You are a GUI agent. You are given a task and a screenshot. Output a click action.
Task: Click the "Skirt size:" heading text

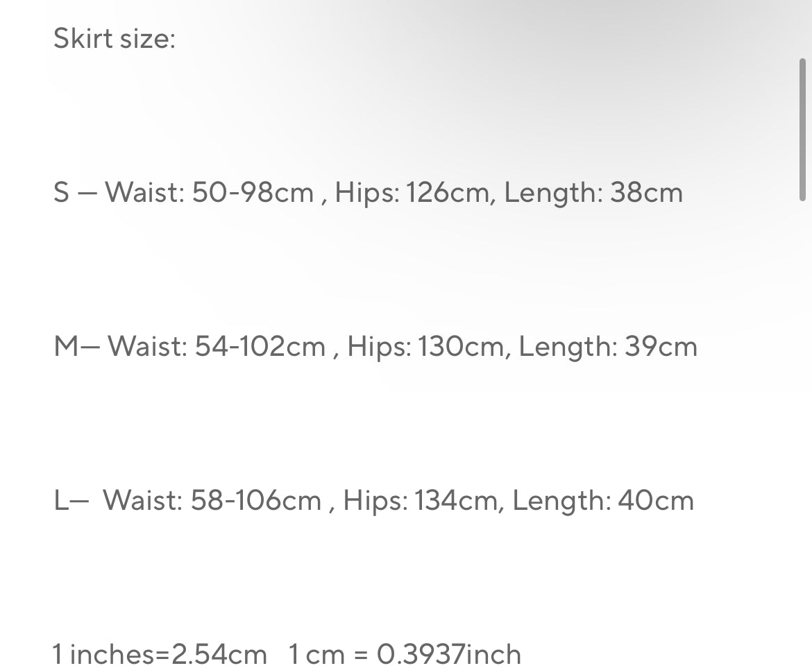[x=115, y=39]
